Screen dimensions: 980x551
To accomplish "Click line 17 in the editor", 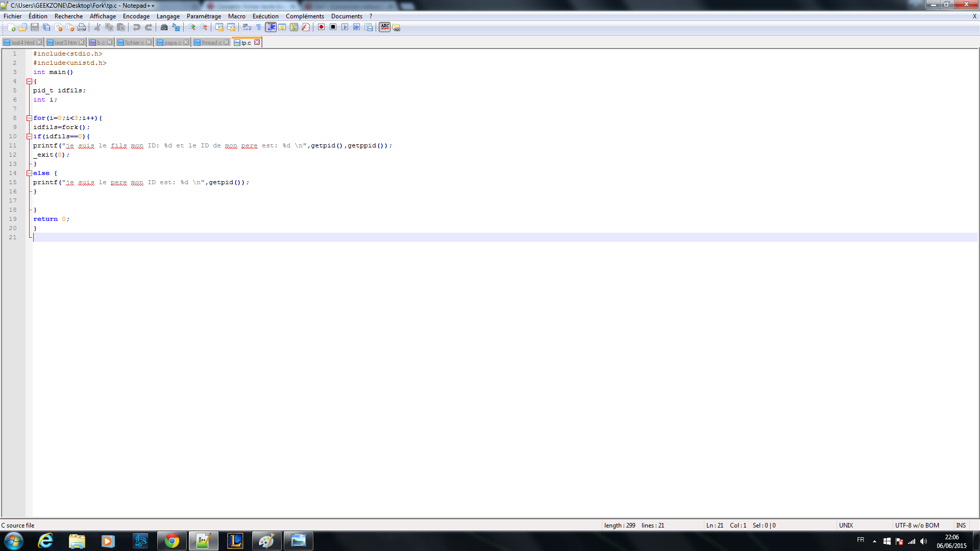I will click(x=204, y=201).
